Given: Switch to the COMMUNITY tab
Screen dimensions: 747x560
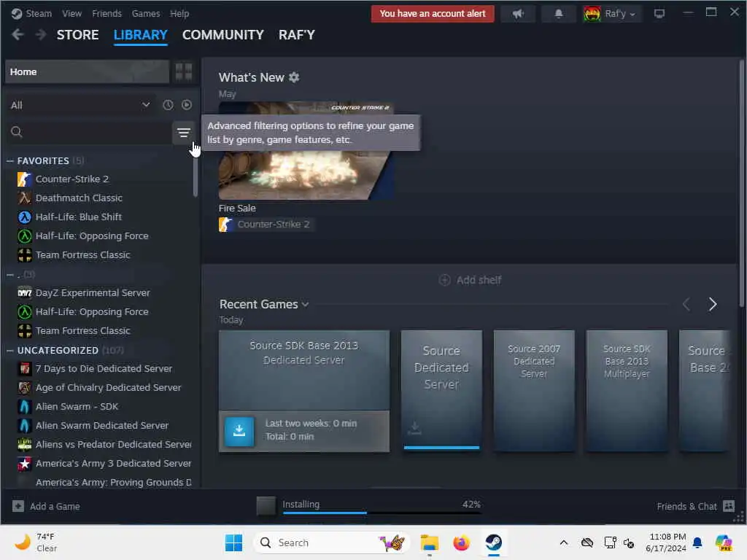Looking at the screenshot, I should click(x=223, y=35).
